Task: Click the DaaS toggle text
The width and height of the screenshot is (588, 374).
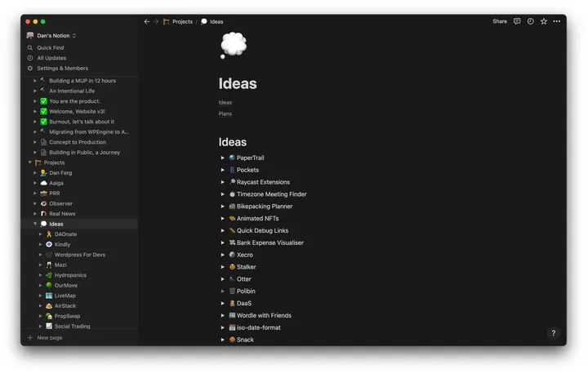Action: pos(244,303)
